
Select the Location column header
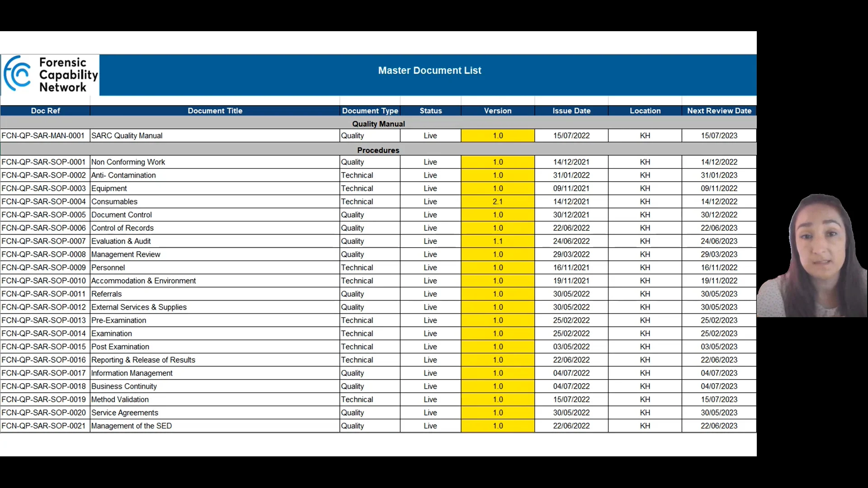[645, 111]
